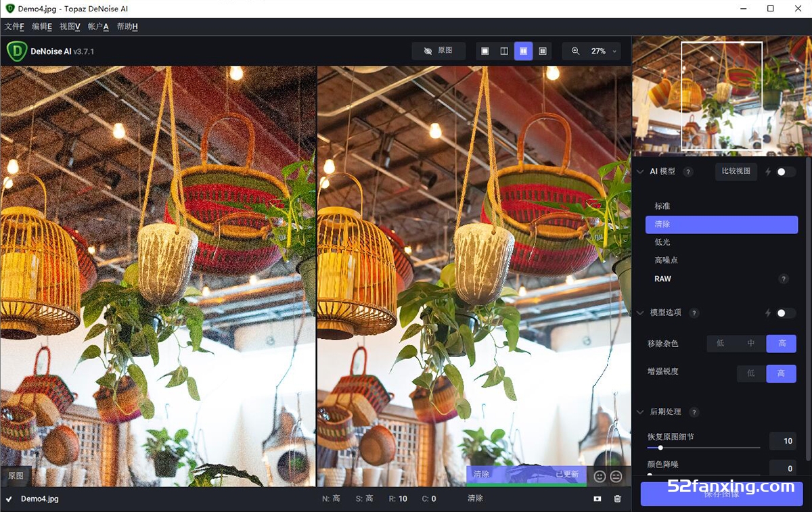The image size is (812, 512).
Task: Toggle the Demo4.jpg checkmark
Action: (9, 499)
